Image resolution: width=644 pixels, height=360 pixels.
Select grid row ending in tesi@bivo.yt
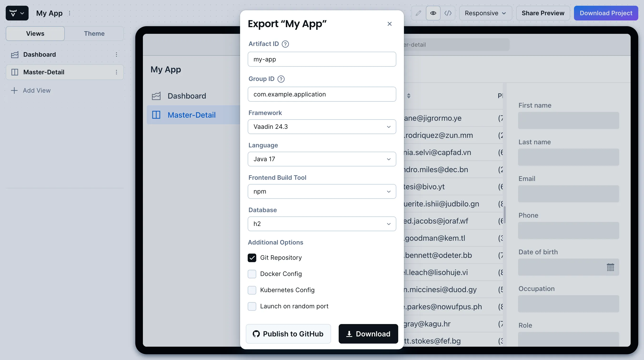tap(453, 187)
